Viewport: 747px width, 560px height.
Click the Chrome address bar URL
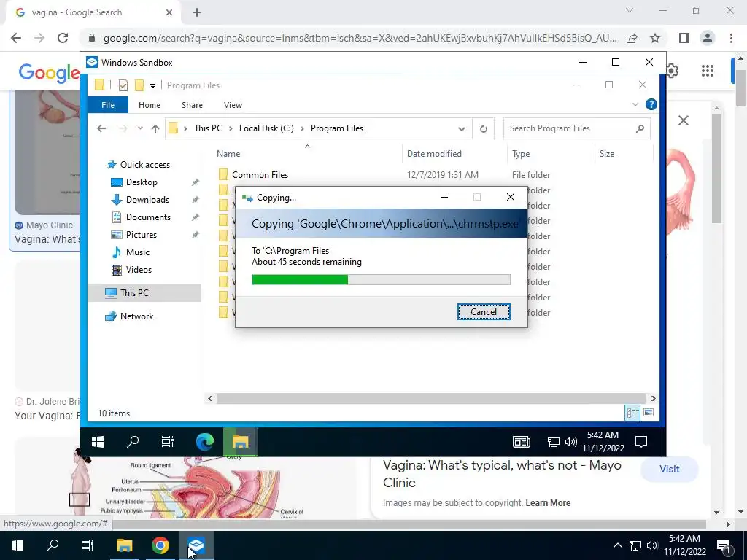[360, 38]
